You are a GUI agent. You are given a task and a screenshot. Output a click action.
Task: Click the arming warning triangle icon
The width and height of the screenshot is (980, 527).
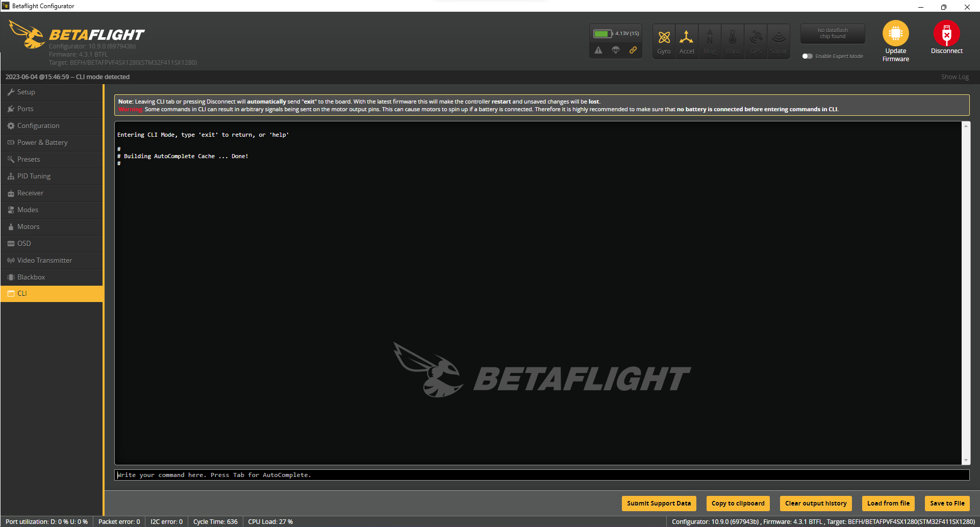point(598,50)
